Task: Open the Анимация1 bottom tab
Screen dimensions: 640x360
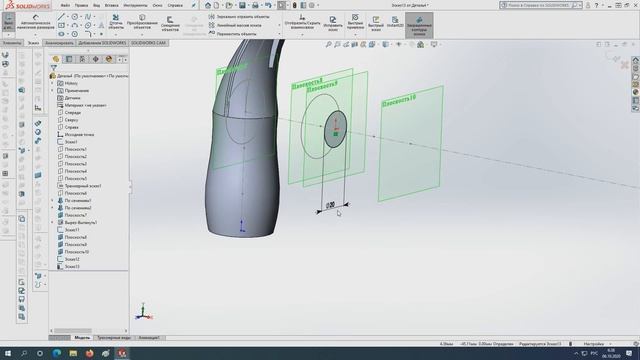Action: point(149,338)
